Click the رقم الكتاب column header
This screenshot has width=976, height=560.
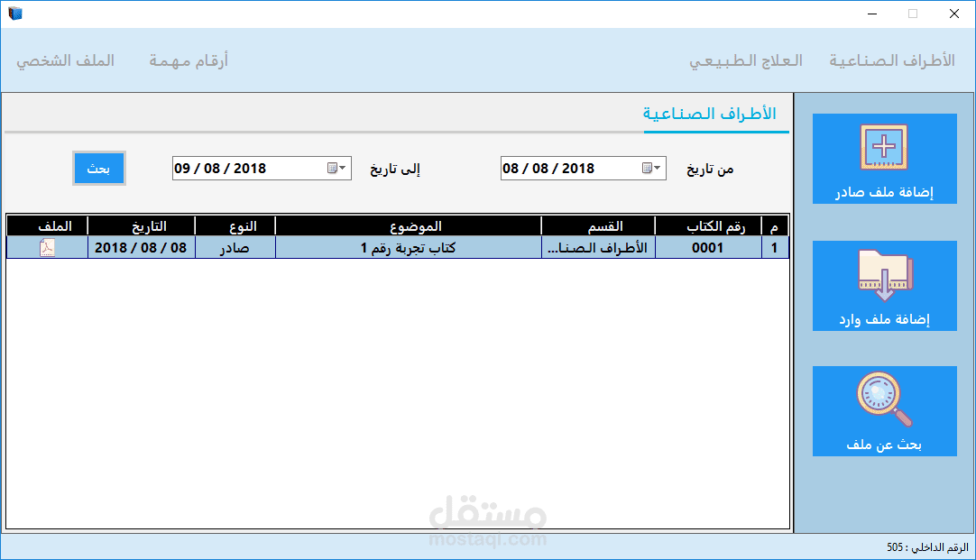coord(709,225)
